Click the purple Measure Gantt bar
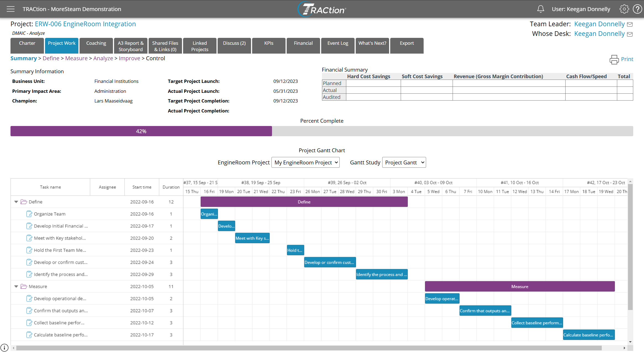The width and height of the screenshot is (644, 352). [x=519, y=287]
